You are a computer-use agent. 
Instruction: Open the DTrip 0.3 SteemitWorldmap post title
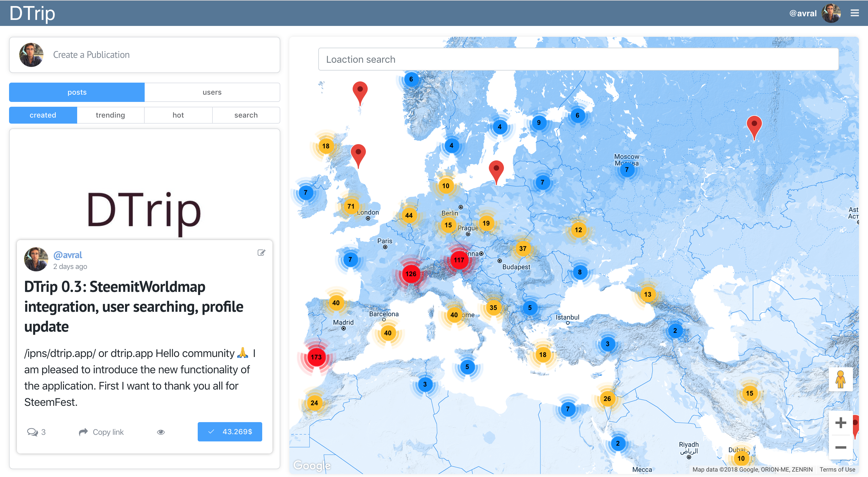[134, 306]
